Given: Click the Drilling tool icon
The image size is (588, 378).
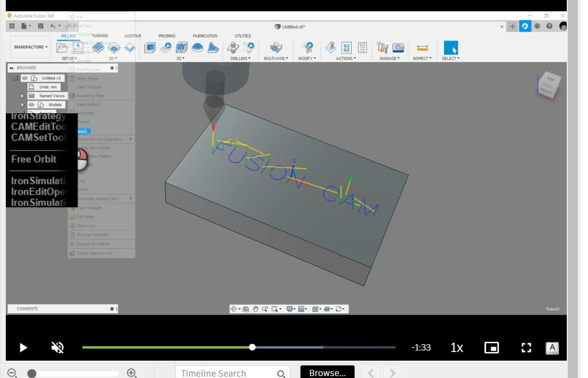Looking at the screenshot, I should [232, 48].
